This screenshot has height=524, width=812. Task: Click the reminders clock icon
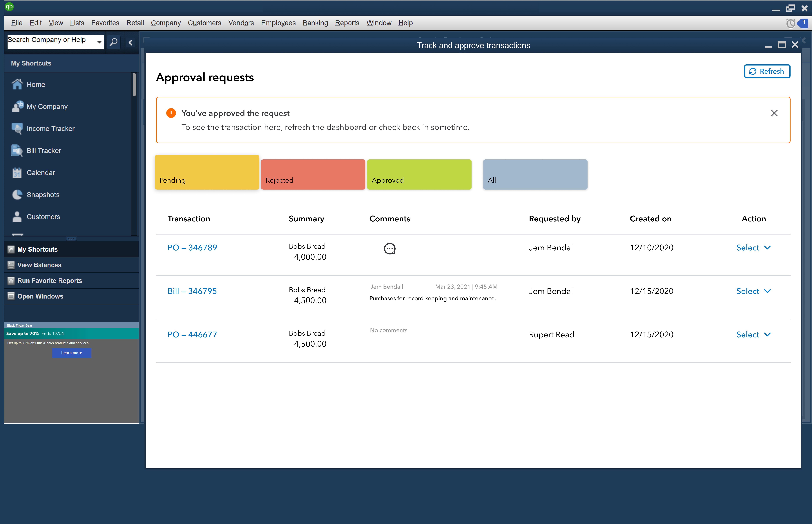point(790,23)
